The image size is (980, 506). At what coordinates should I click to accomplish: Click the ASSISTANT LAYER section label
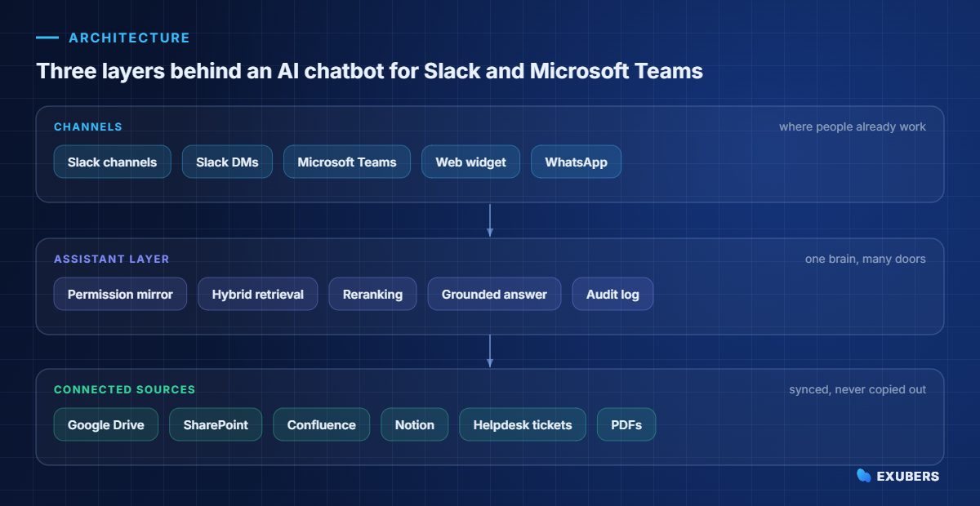point(112,259)
